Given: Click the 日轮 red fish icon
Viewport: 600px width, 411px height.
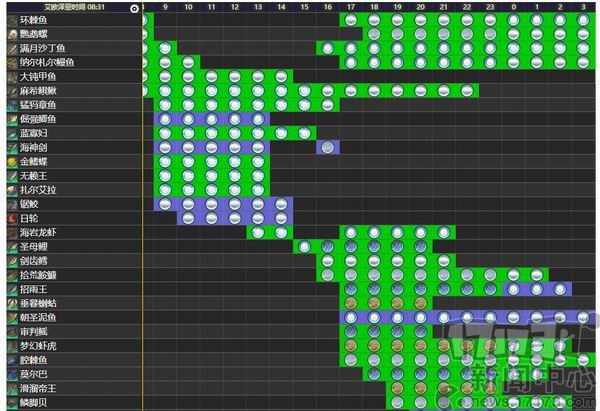Looking at the screenshot, I should click(10, 218).
